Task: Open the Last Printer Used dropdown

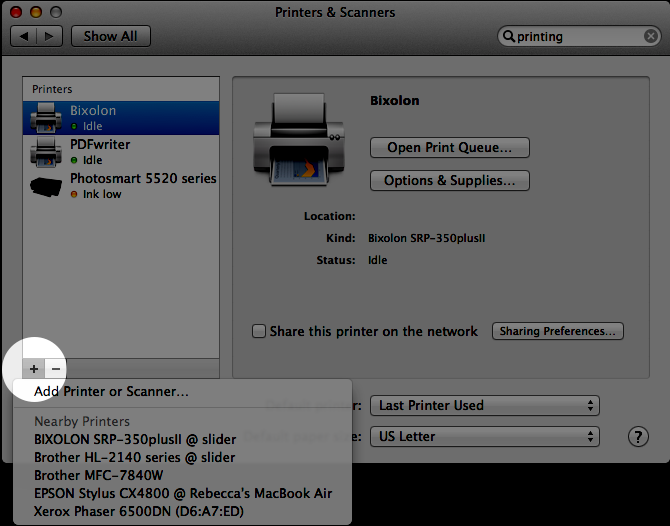Action: (485, 406)
